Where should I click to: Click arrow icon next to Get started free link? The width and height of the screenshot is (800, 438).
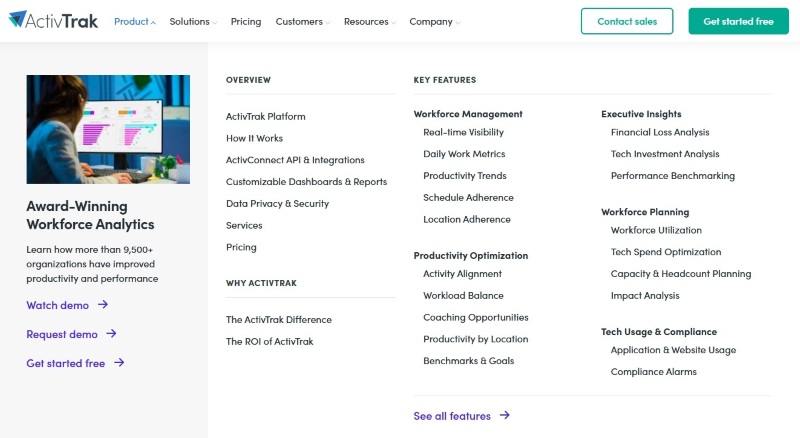pyautogui.click(x=119, y=363)
